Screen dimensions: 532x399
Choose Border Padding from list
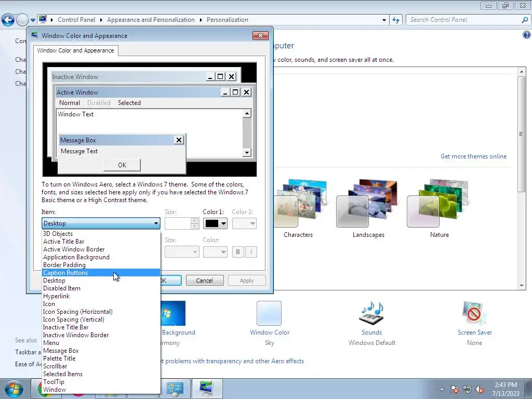tap(101, 264)
